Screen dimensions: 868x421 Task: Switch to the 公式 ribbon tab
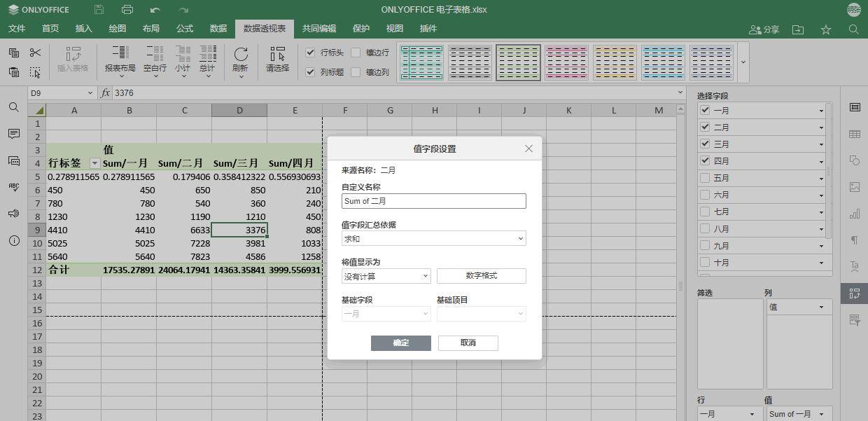coord(184,29)
